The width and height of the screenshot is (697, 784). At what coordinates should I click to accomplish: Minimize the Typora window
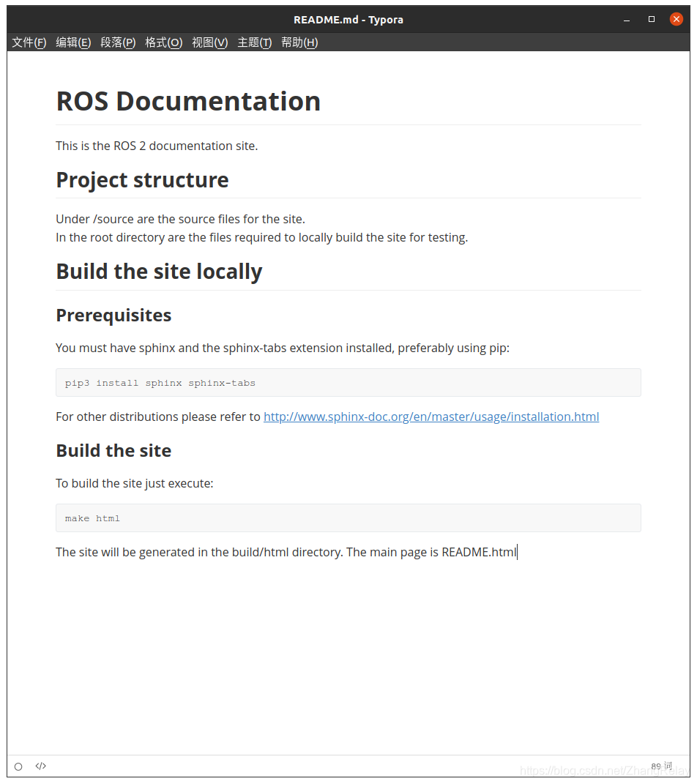[x=627, y=20]
